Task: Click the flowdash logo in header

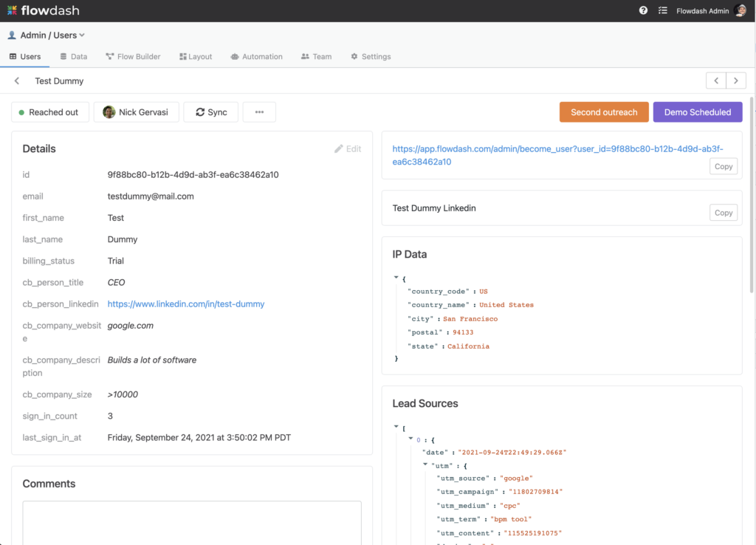Action: pyautogui.click(x=43, y=10)
